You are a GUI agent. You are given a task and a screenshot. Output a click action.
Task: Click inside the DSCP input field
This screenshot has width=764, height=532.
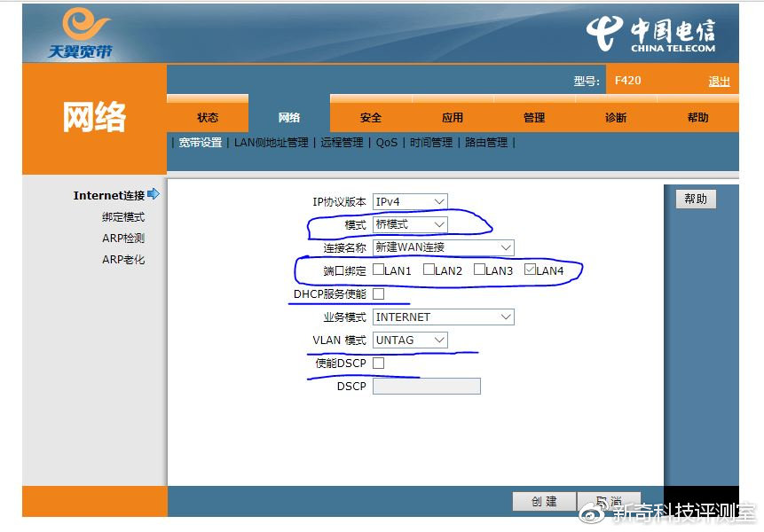pyautogui.click(x=426, y=386)
